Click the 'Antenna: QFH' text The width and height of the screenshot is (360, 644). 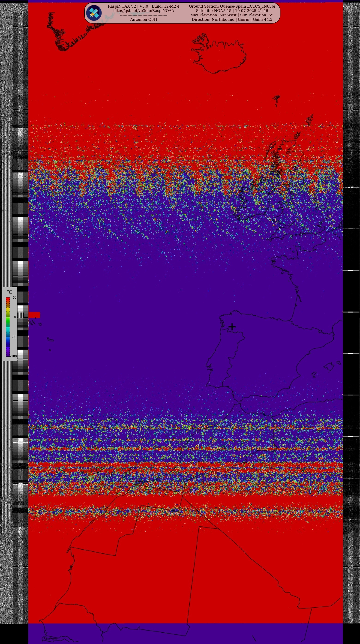[144, 20]
